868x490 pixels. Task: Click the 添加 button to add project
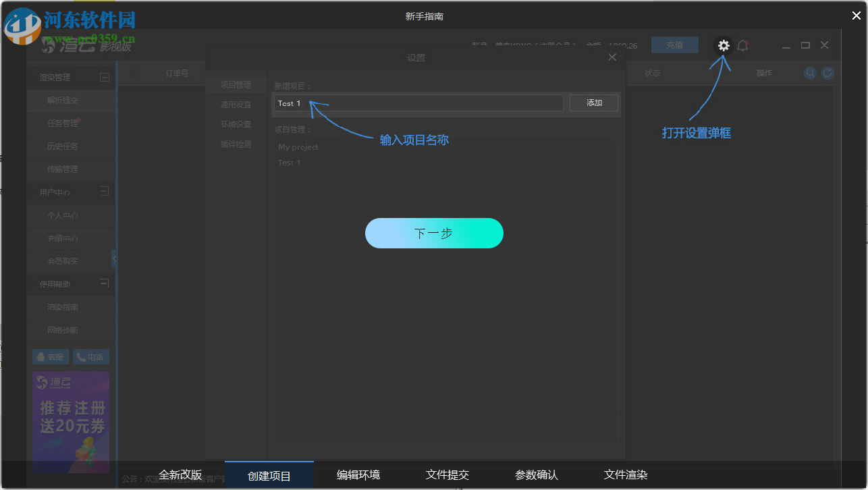click(x=593, y=103)
